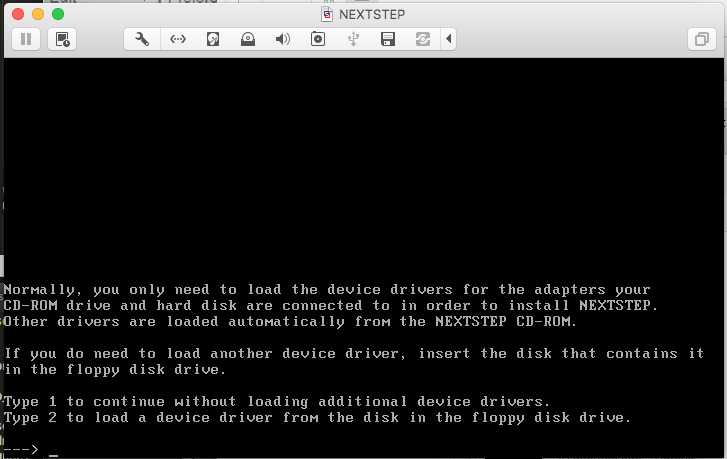727x459 pixels.
Task: Click the line "Type 1 to continue without loading"
Action: tap(276, 402)
